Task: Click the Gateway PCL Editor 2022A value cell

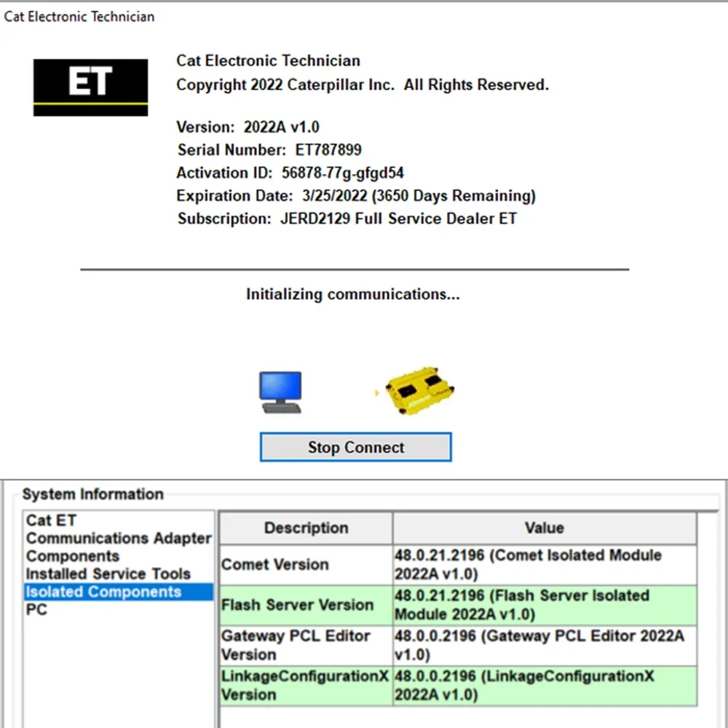Action: 545,646
